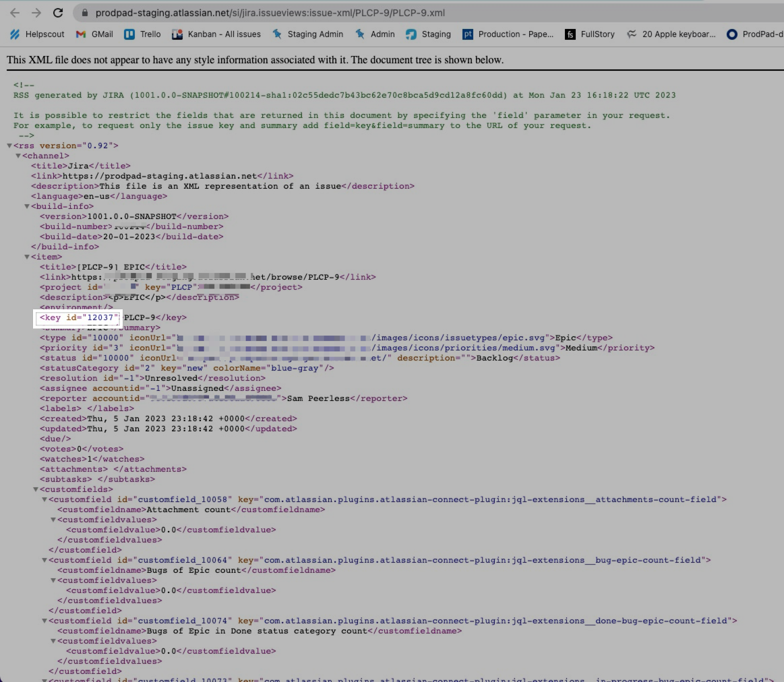Click the updated date line
The image size is (784, 682).
click(168, 429)
